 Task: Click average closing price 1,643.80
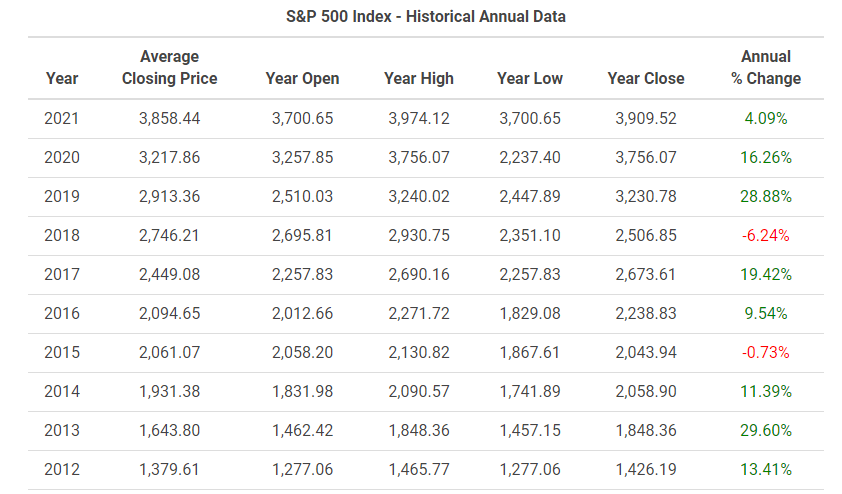coord(169,431)
